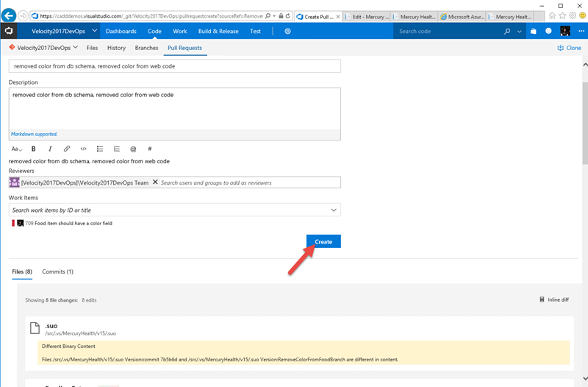The height and width of the screenshot is (387, 588).
Task: Remove the Velocity2017DevOps Team reviewer
Action: 155,182
